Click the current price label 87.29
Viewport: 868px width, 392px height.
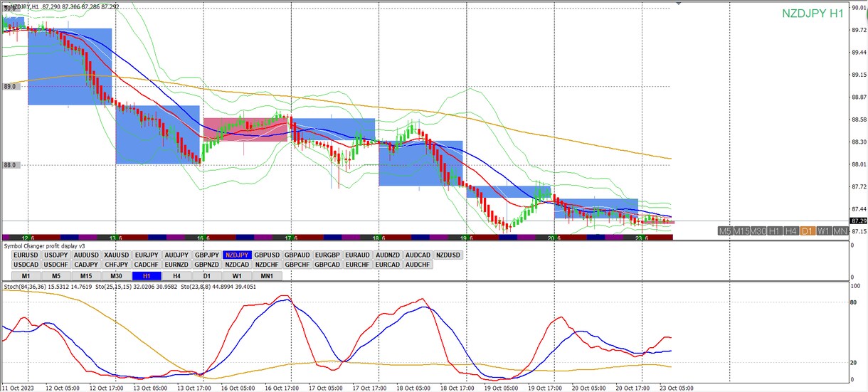point(859,221)
